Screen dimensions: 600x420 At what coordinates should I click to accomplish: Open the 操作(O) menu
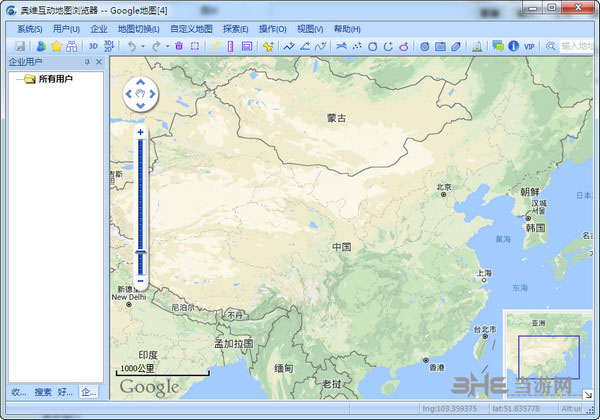(x=272, y=29)
